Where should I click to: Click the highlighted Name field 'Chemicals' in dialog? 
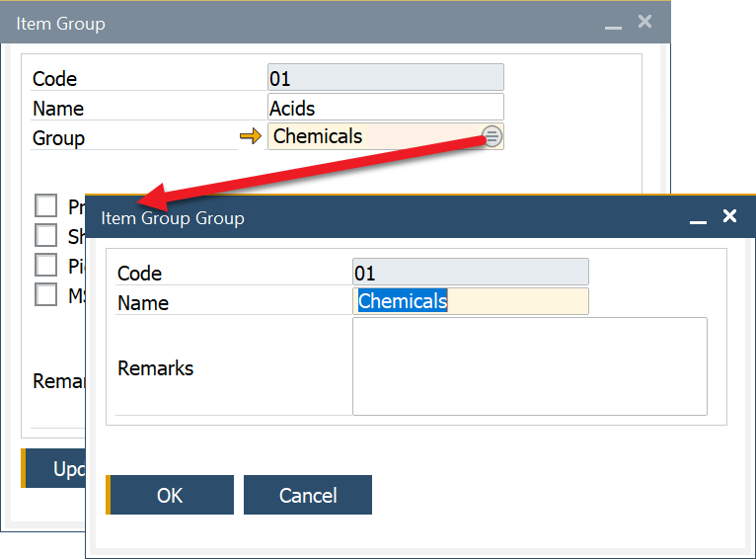click(470, 301)
